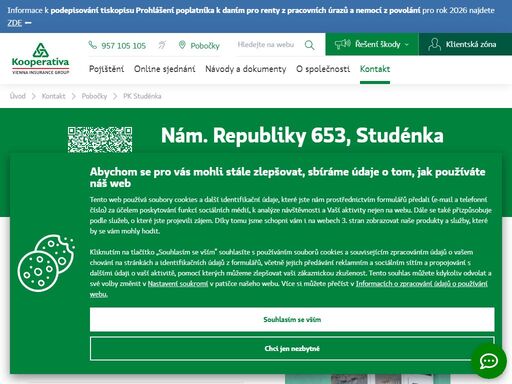Choose Chci jen nezbytné cookies
The width and height of the screenshot is (512, 384).
coord(292,349)
